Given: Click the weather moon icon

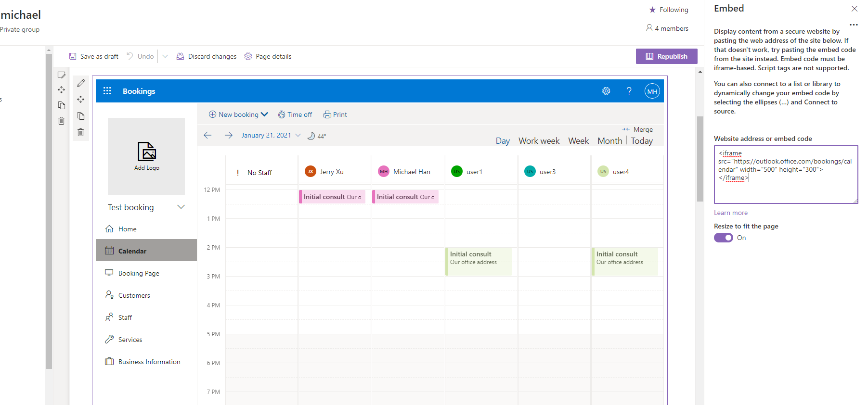Looking at the screenshot, I should pyautogui.click(x=311, y=136).
